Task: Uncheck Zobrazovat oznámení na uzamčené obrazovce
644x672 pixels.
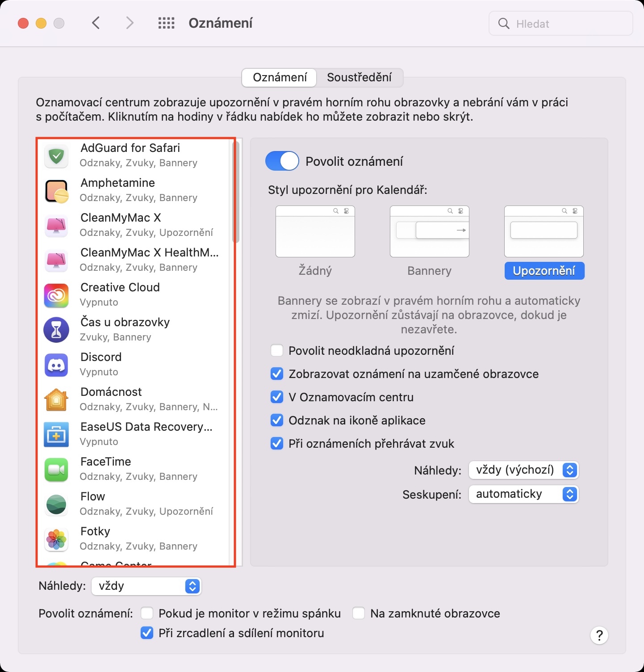Action: tap(277, 374)
